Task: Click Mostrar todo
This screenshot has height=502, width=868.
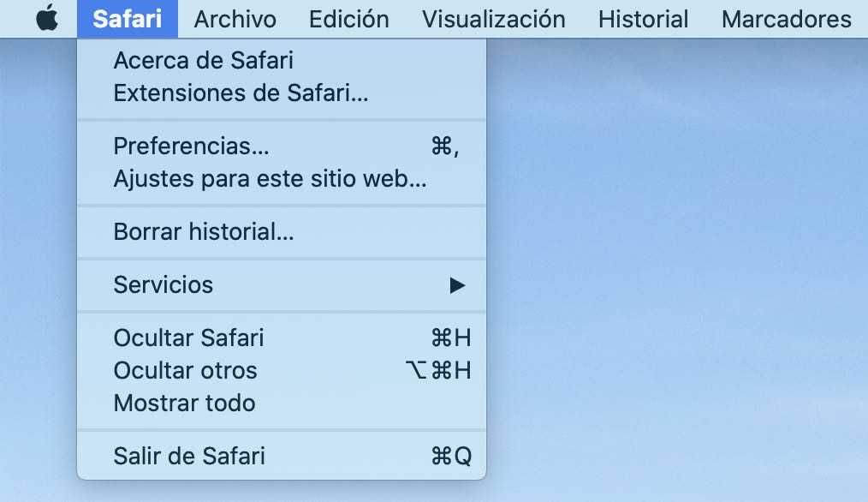Action: click(x=184, y=403)
